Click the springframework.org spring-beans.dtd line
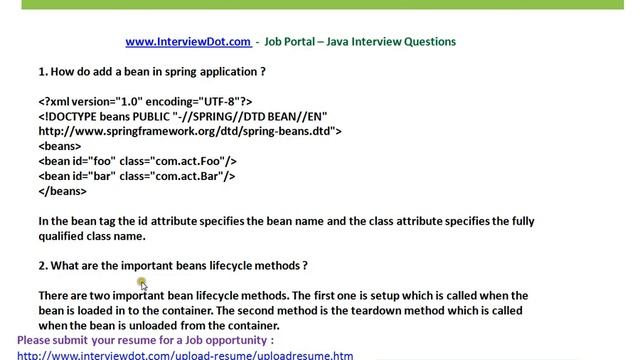640x360 pixels. click(190, 131)
